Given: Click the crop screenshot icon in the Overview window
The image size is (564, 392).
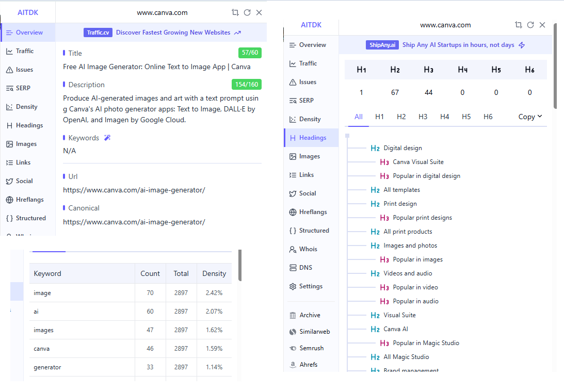Looking at the screenshot, I should click(x=235, y=12).
